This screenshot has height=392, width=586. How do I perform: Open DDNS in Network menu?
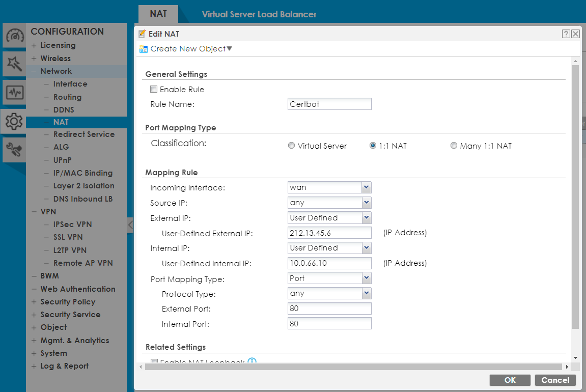point(64,110)
